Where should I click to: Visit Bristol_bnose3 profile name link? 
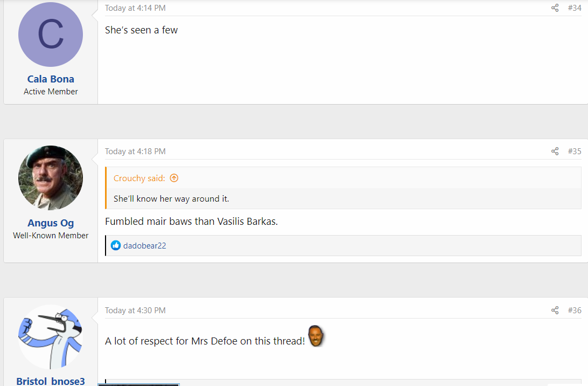51,381
